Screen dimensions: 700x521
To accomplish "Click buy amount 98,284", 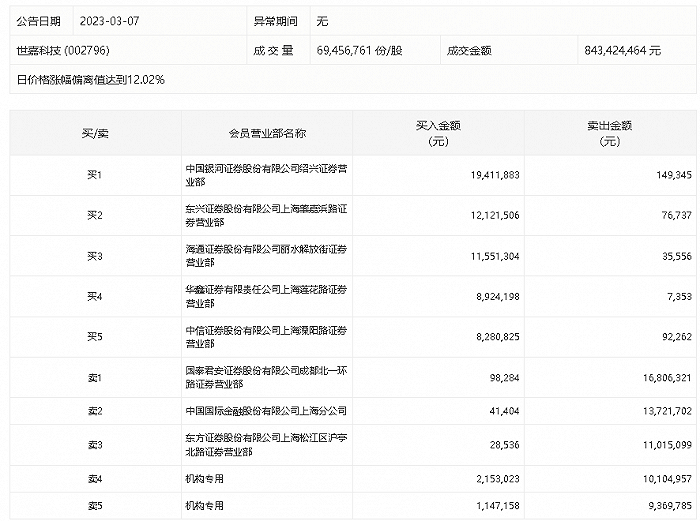I will click(504, 378).
